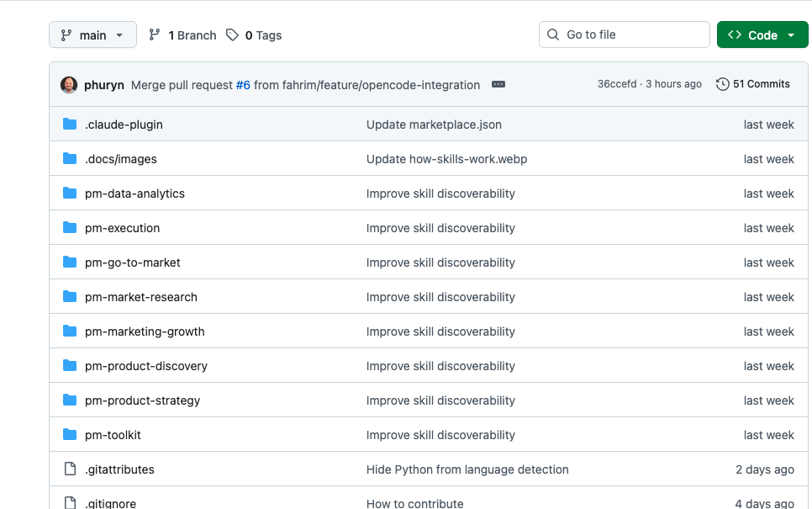This screenshot has width=812, height=509.
Task: Open the .gitattributes file
Action: tap(119, 469)
